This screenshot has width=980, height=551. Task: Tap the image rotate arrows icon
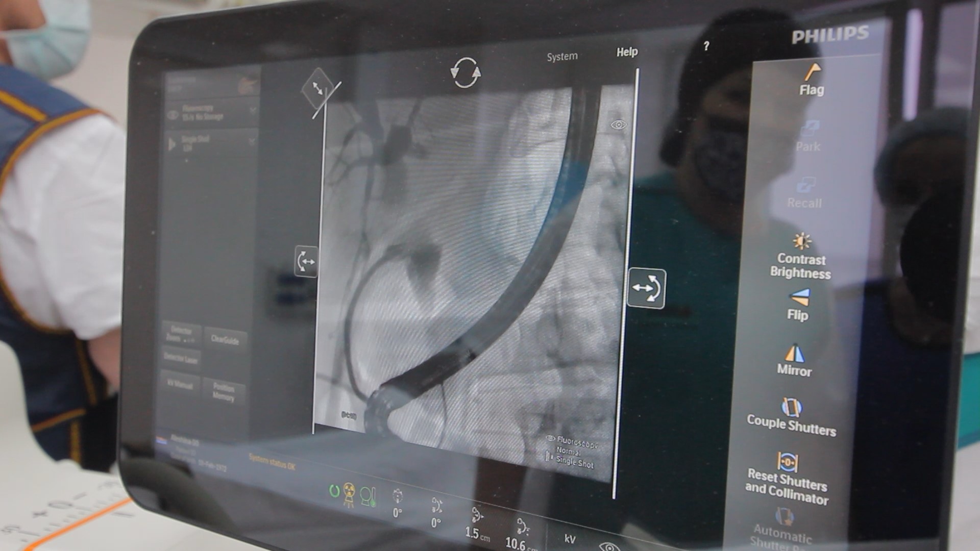click(465, 73)
